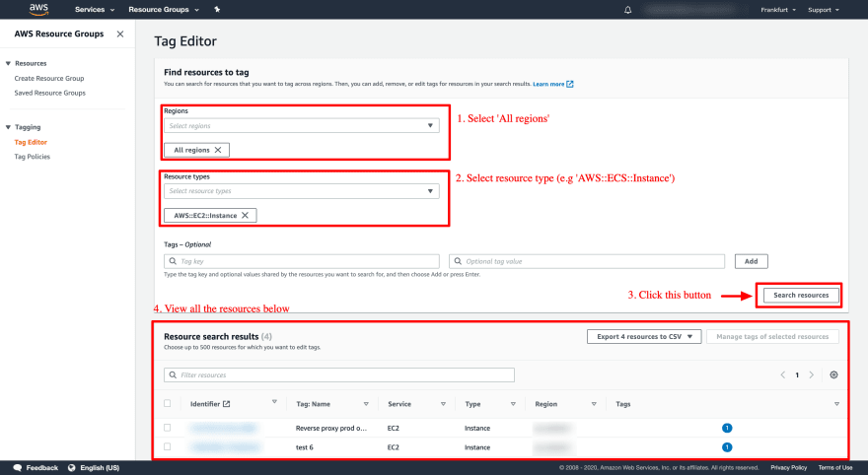Click tag count badge for Reverse proxy row

coord(727,428)
